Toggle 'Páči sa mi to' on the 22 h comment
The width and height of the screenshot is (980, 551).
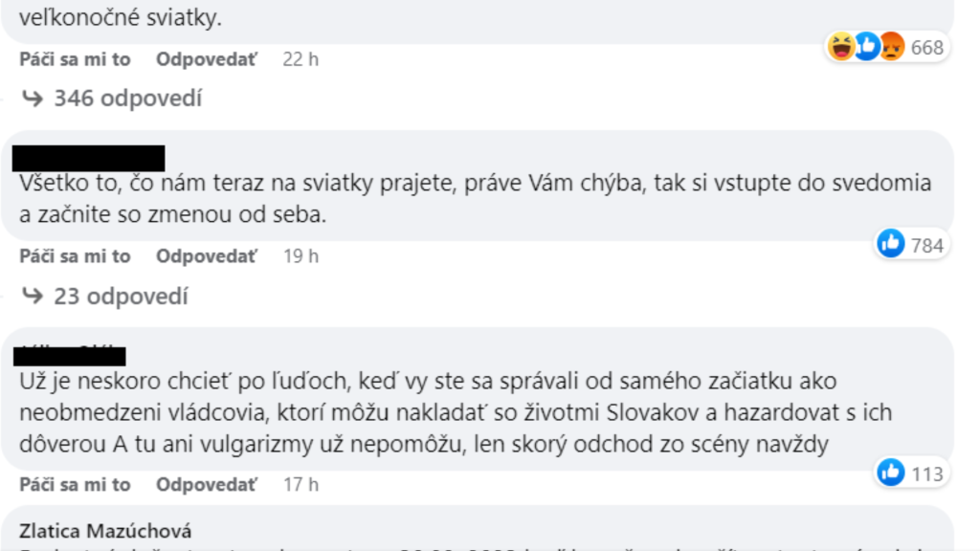point(75,59)
